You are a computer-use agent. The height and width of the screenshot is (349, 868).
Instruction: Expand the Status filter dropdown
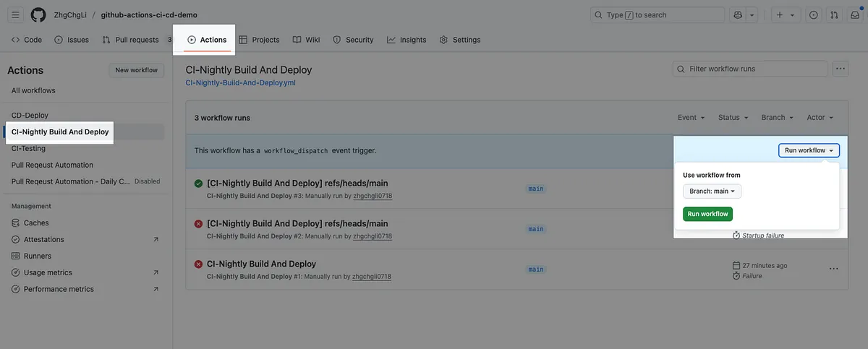(x=733, y=117)
